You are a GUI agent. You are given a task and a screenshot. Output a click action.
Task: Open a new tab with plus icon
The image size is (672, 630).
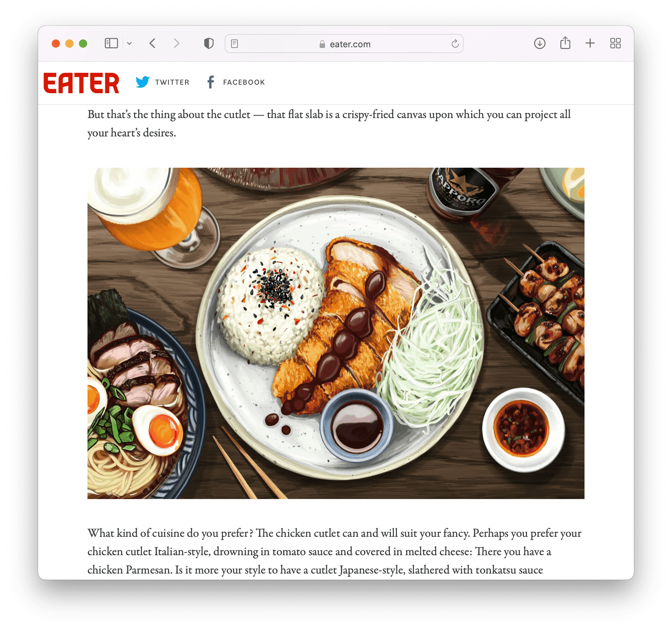(x=590, y=43)
